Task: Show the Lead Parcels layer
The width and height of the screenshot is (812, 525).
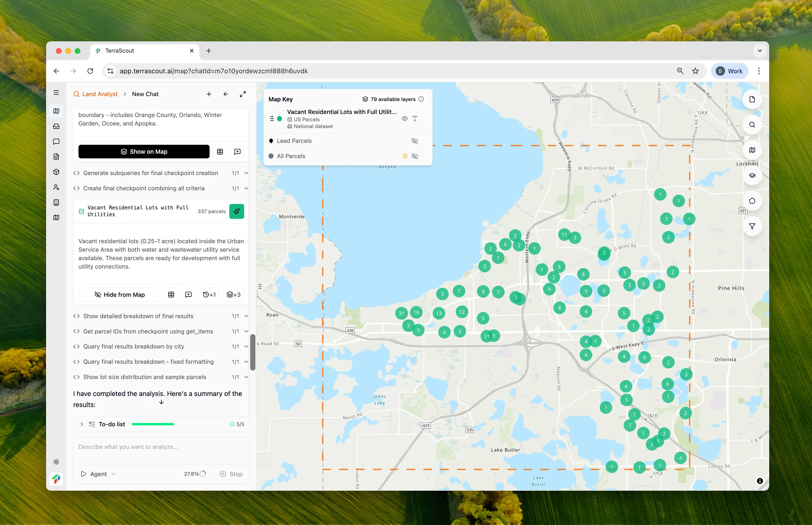Action: pos(414,141)
